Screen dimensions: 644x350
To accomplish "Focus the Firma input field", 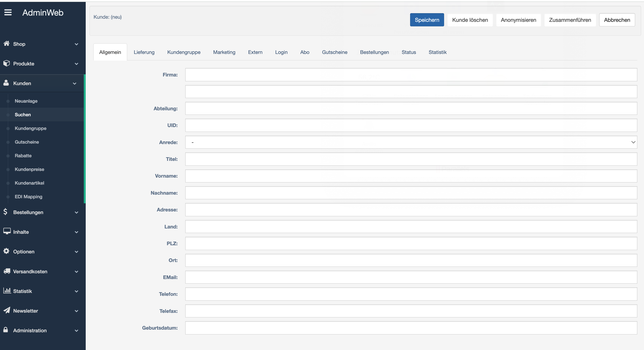I will point(411,75).
